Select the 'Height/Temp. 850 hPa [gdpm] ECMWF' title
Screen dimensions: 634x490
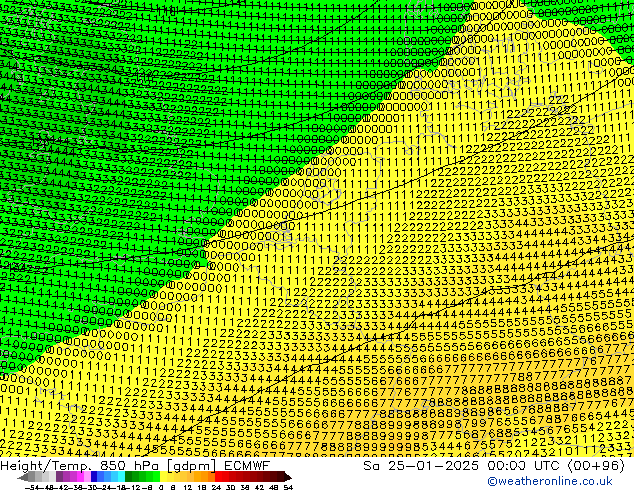tap(135, 466)
